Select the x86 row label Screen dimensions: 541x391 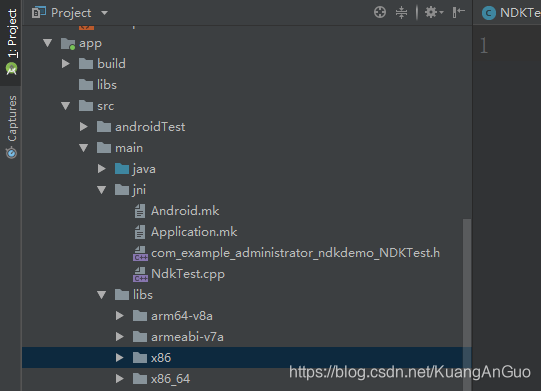pos(161,358)
